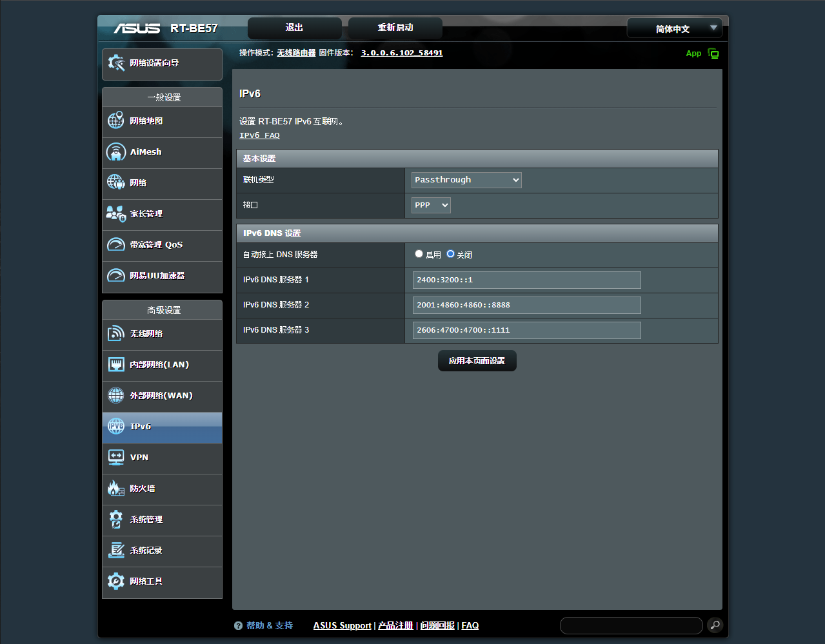Select the 关闭 radio for auto DNS
This screenshot has width=825, height=644.
point(450,254)
